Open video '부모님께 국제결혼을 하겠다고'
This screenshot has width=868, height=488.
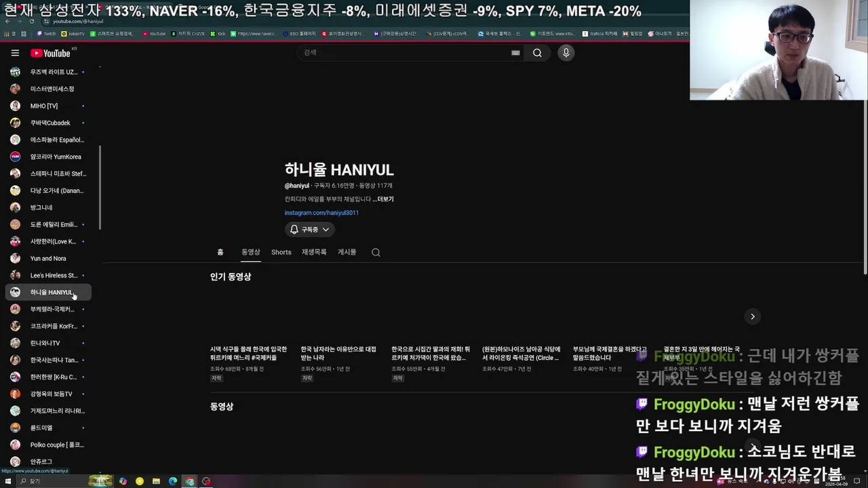(610, 353)
